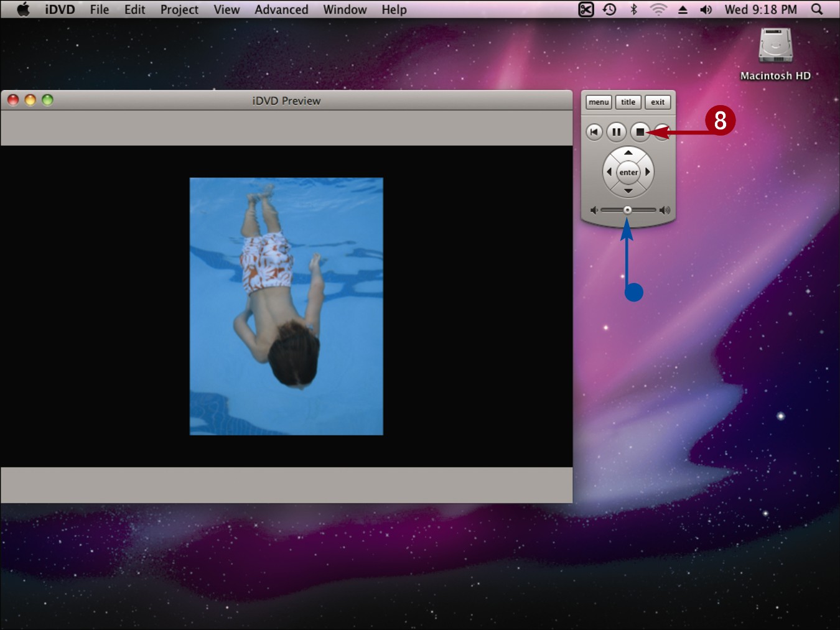
Task: Stop the preview using the stop button
Action: 640,132
